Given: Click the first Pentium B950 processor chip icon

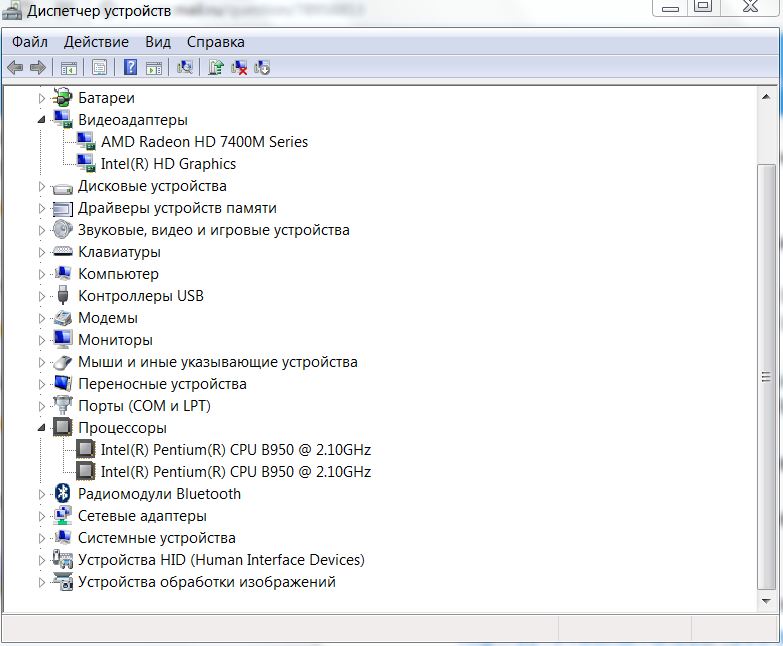Looking at the screenshot, I should 85,449.
